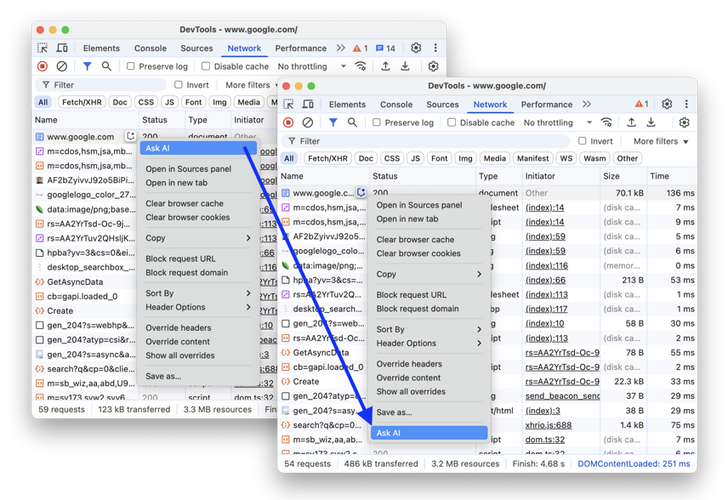Choose Ask AI in front context menu
Viewport: 728px width, 500px height.
click(x=429, y=433)
